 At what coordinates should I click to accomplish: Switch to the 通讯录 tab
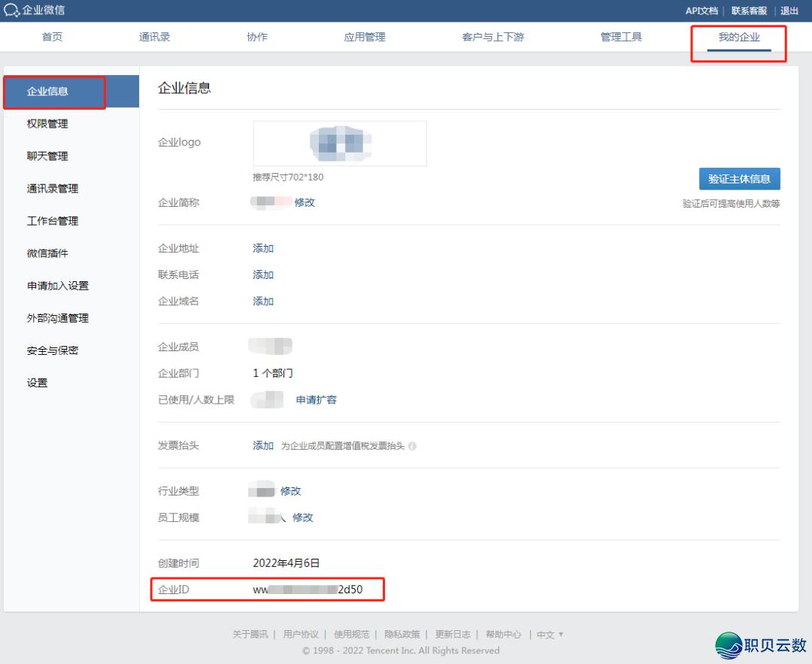[x=154, y=37]
